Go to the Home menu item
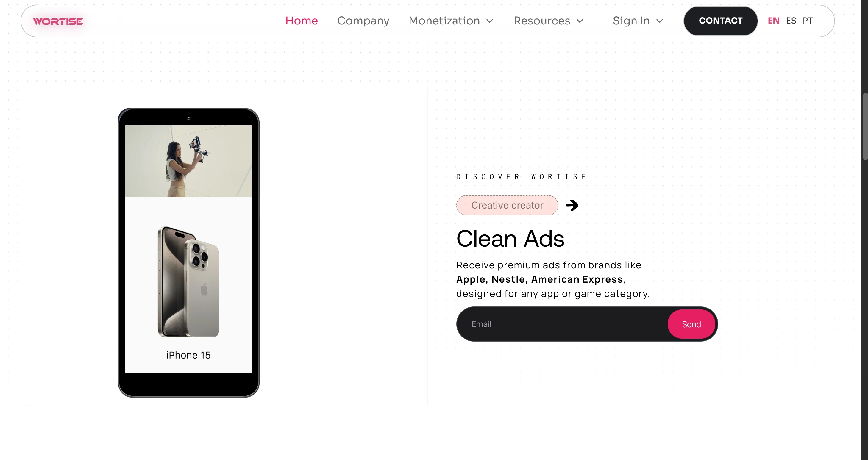 302,21
